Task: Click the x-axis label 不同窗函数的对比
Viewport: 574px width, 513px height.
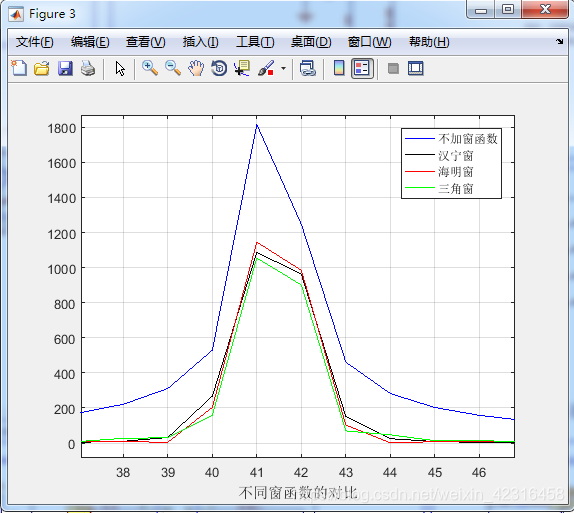Action: (298, 493)
